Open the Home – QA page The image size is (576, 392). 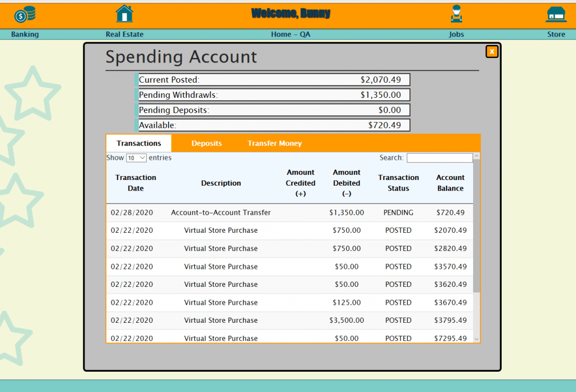pos(290,34)
